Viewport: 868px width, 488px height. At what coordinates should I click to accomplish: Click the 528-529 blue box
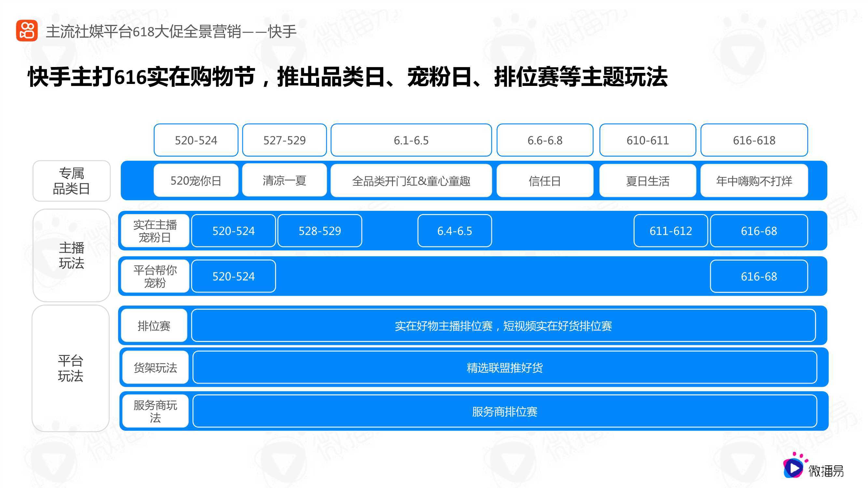point(320,231)
